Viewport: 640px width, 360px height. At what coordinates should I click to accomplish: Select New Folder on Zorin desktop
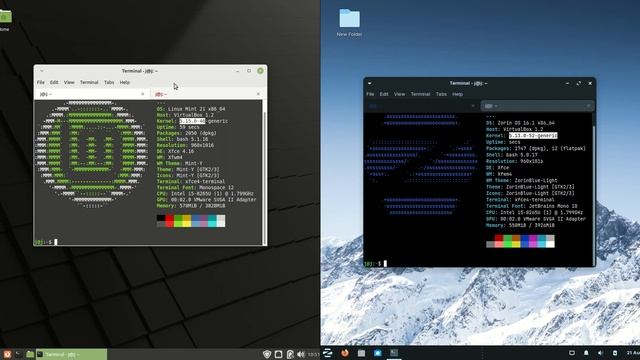(x=350, y=23)
